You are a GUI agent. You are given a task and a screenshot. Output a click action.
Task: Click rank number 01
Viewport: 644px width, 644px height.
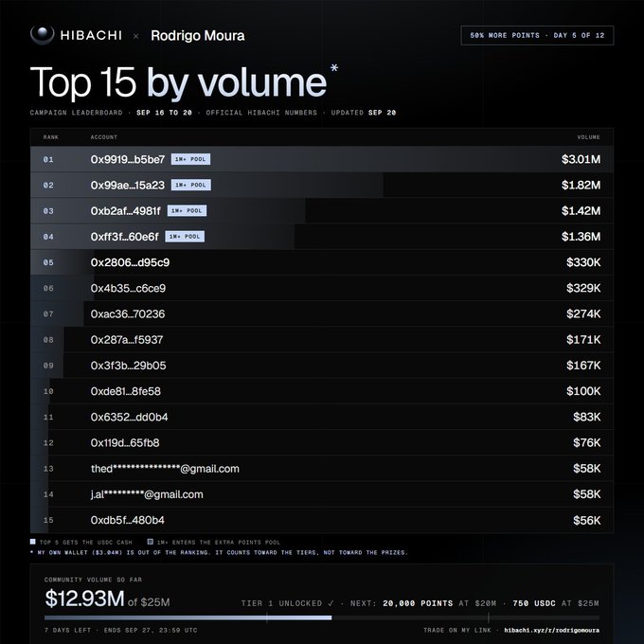(48, 159)
